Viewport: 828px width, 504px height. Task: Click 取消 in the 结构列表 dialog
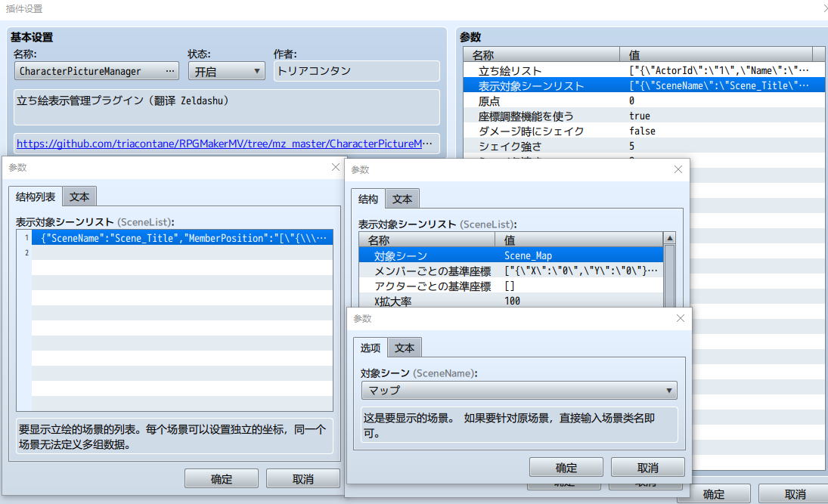click(x=303, y=478)
